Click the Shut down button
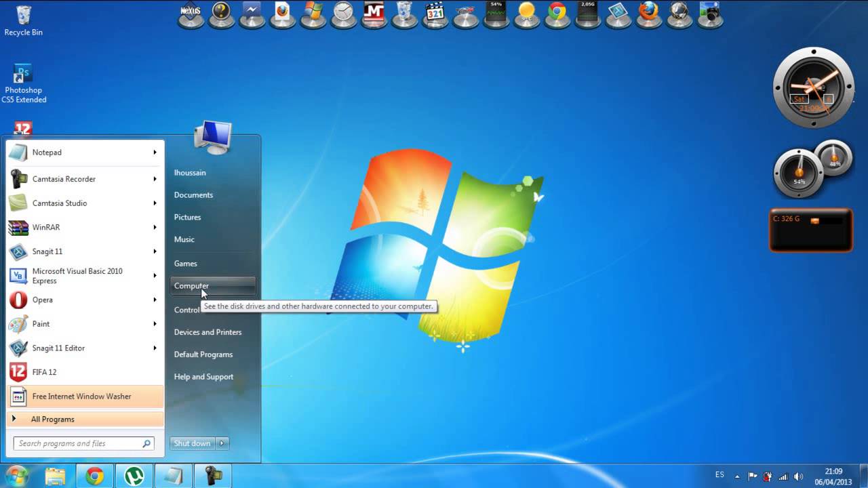 pos(193,443)
